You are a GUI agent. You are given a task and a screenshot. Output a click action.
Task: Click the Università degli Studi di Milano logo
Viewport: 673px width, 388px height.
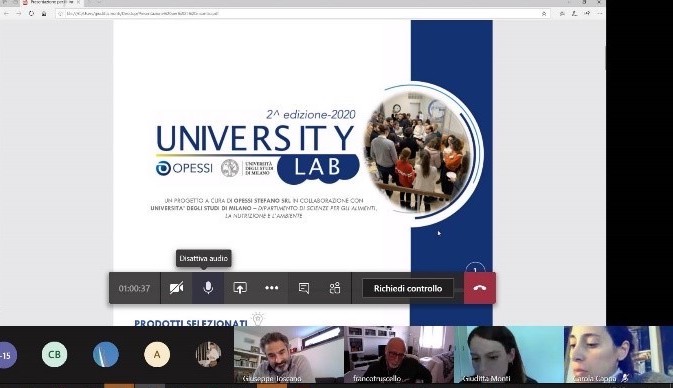coord(247,168)
